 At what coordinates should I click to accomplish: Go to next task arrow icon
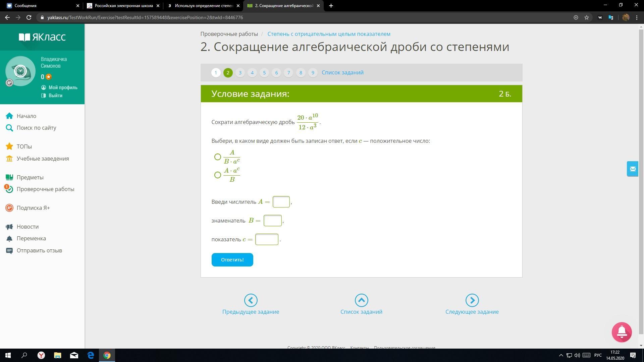[x=472, y=300]
